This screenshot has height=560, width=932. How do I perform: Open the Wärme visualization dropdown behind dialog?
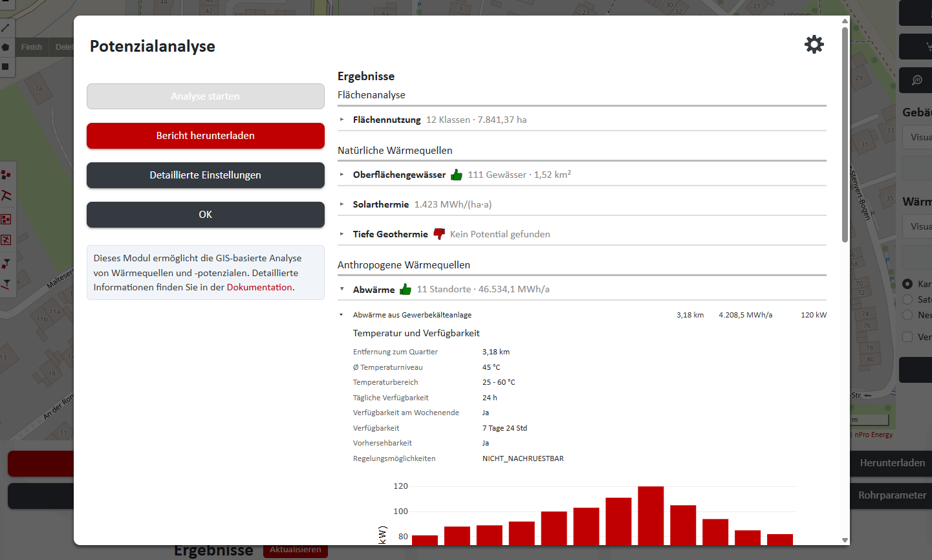pyautogui.click(x=918, y=226)
